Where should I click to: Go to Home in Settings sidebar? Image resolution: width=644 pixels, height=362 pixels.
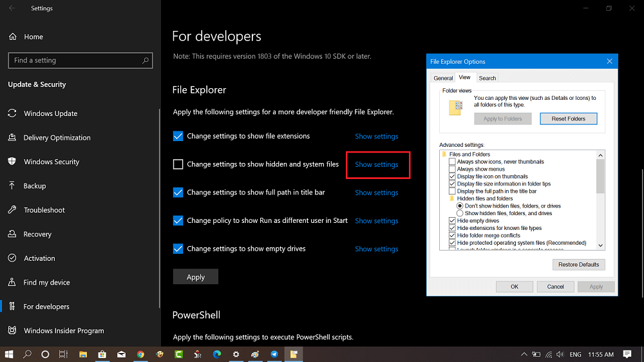[x=33, y=37]
